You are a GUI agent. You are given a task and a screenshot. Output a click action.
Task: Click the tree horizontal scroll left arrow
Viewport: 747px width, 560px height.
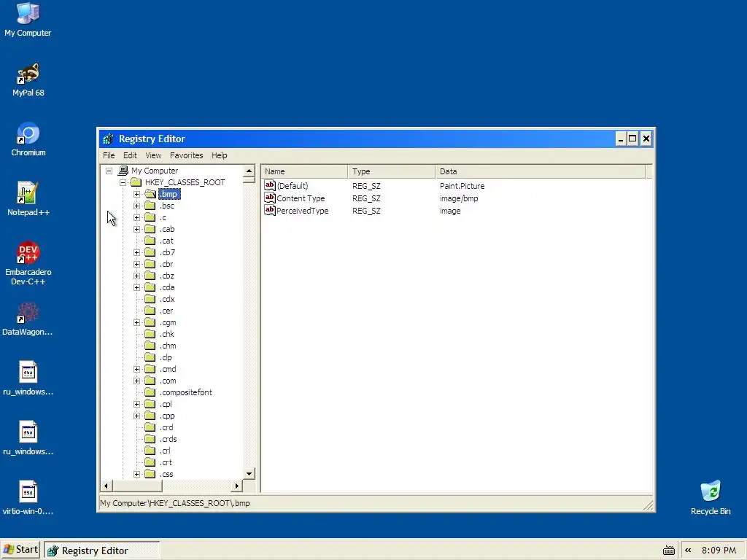click(x=107, y=486)
